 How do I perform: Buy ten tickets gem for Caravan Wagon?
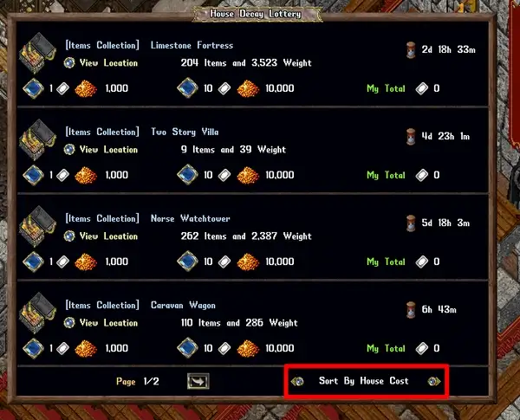pyautogui.click(x=187, y=348)
